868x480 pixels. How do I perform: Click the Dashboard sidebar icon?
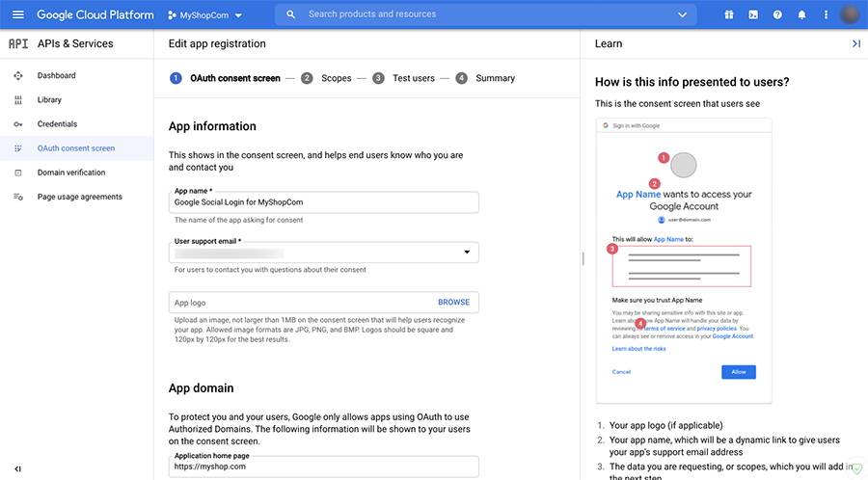(x=18, y=76)
